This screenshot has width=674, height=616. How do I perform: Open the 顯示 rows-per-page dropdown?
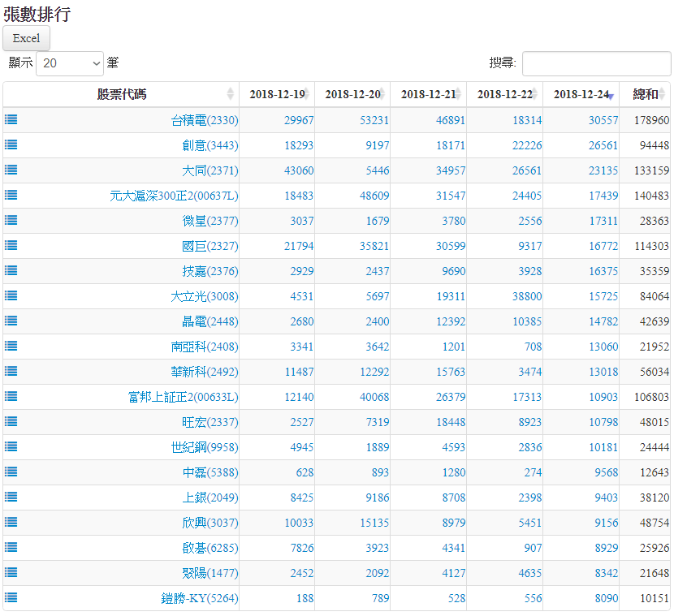point(70,63)
